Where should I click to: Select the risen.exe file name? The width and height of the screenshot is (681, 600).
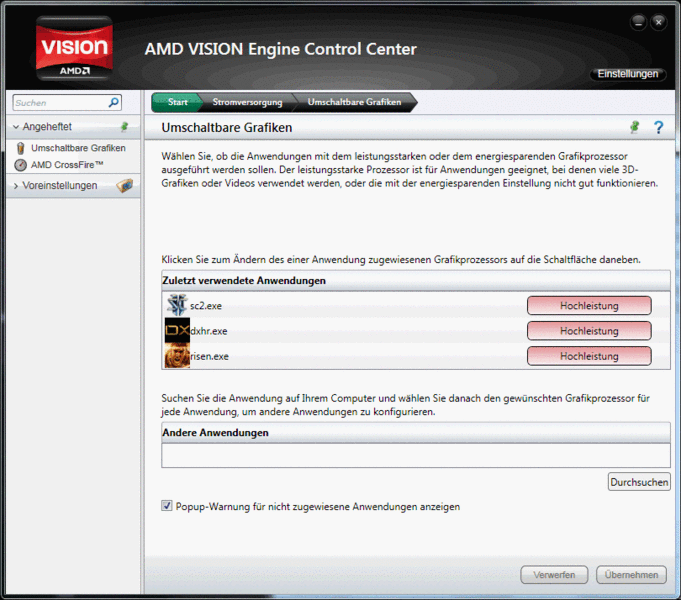(x=209, y=356)
